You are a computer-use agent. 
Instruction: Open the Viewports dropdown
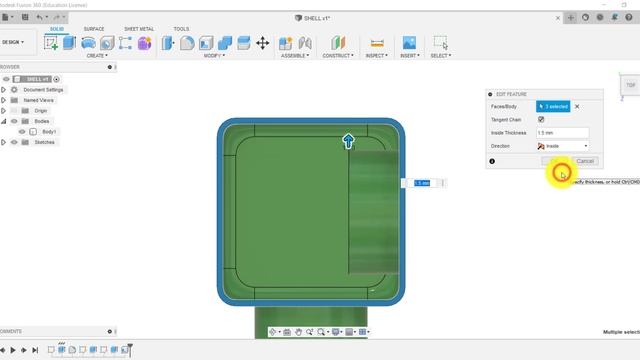click(364, 332)
